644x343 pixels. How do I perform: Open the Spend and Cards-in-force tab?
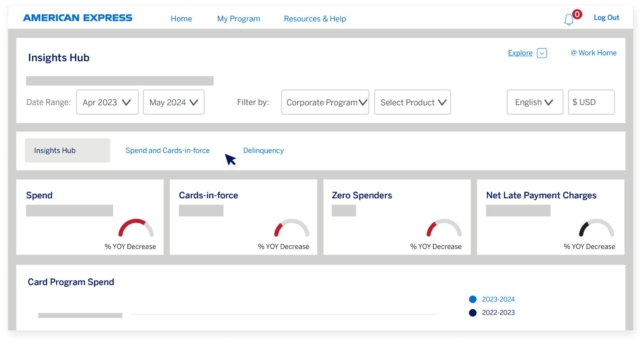tap(168, 150)
